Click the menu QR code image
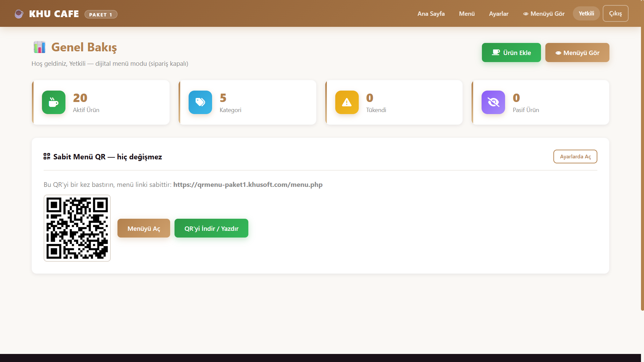Image resolution: width=644 pixels, height=362 pixels. point(77,228)
